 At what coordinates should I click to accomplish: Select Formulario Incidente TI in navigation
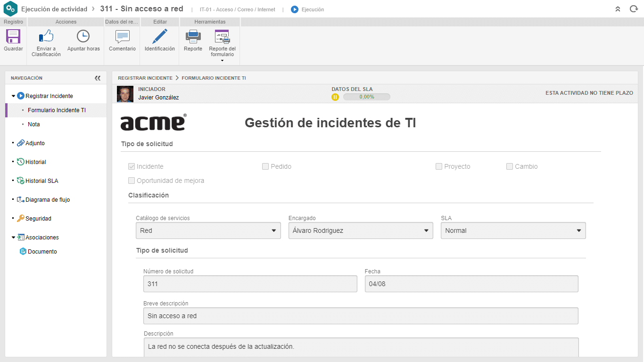(x=56, y=110)
